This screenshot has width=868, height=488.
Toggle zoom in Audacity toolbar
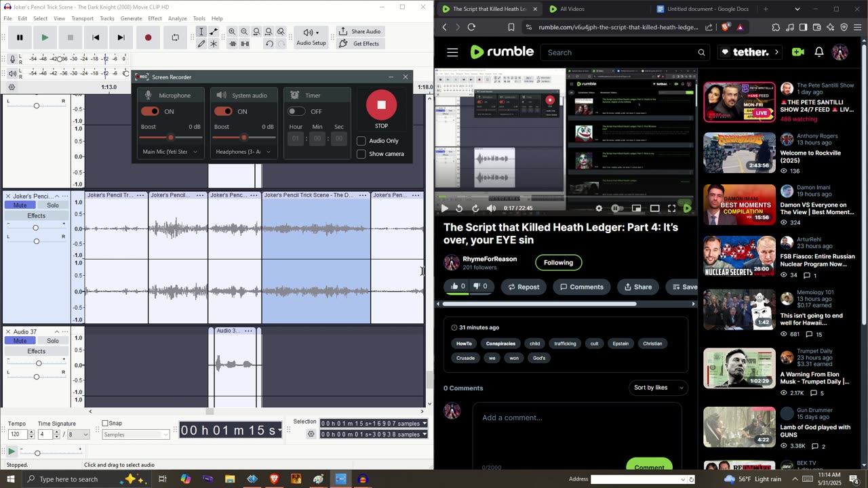(281, 32)
